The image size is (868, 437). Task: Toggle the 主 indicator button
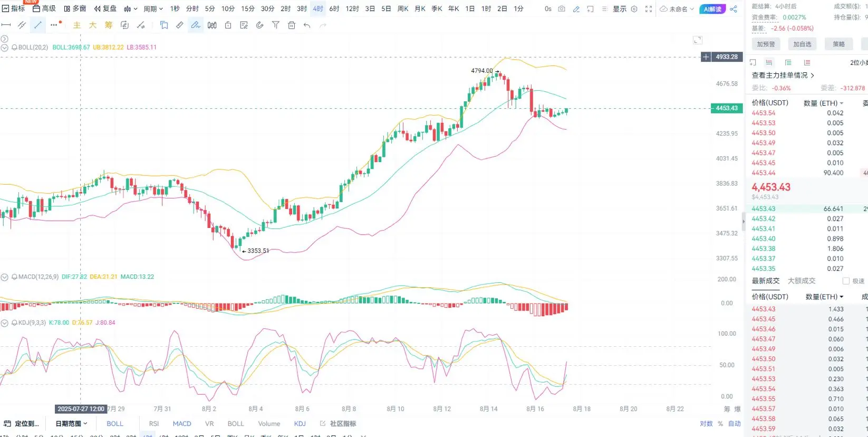pyautogui.click(x=77, y=25)
